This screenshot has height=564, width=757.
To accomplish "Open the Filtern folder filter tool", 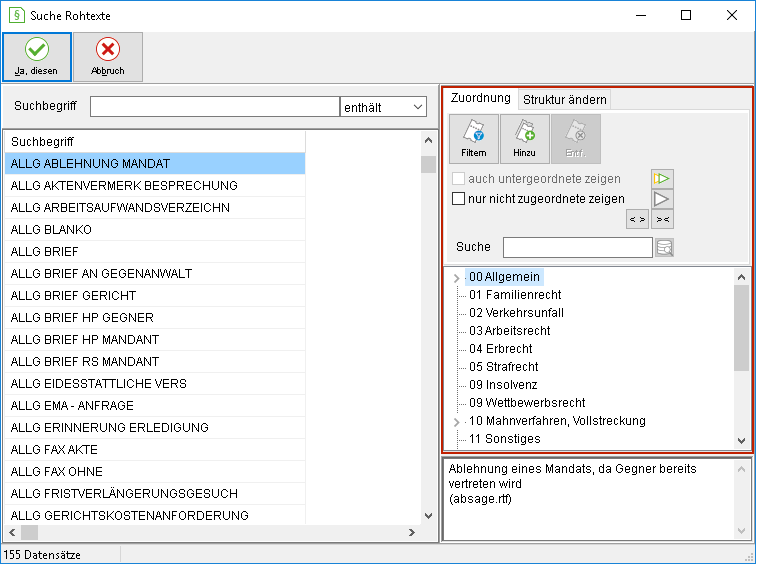I will point(474,139).
